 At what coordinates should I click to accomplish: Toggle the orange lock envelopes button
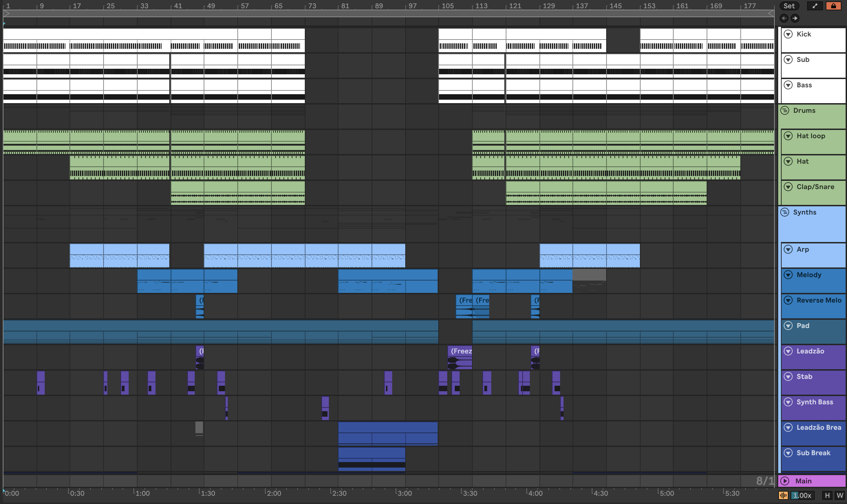833,6
